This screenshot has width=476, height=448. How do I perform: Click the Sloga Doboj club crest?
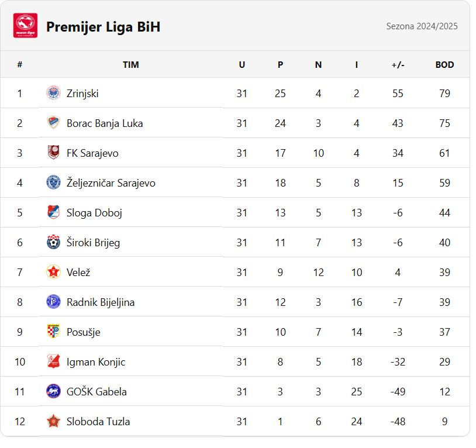[54, 213]
